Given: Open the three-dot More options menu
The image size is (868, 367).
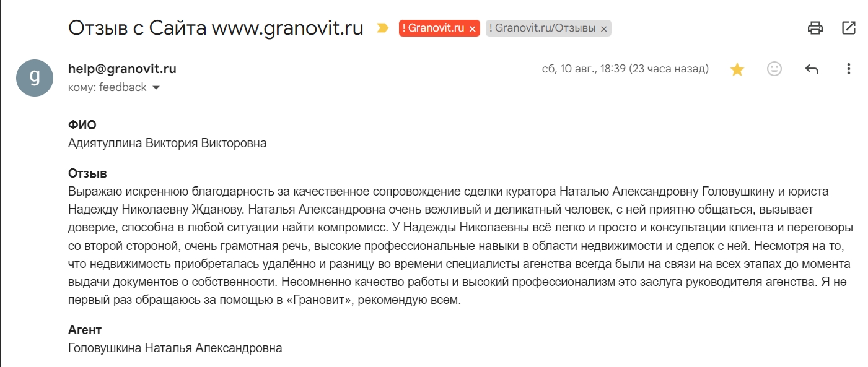Looking at the screenshot, I should [849, 69].
